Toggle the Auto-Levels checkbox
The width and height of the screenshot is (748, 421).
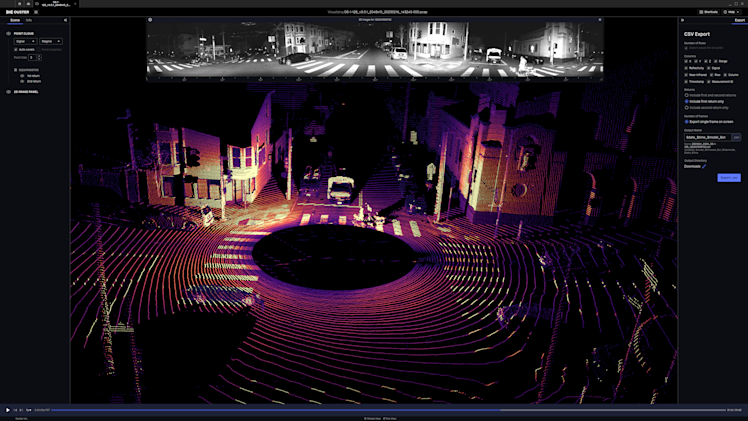point(16,50)
